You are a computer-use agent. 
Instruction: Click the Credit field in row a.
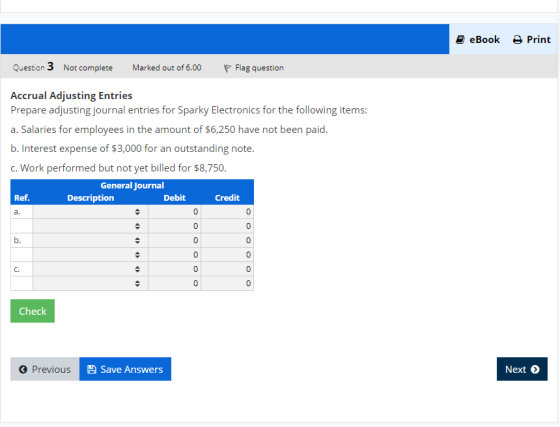pos(227,212)
